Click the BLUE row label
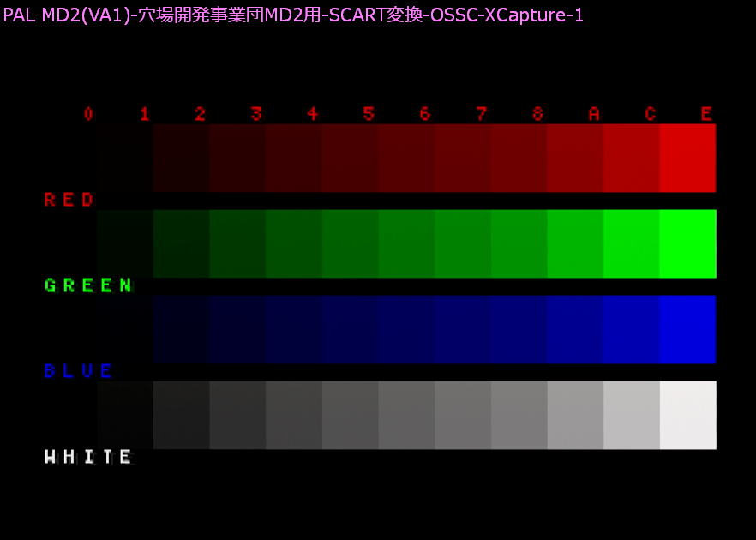Screen dimensions: 756x540 [78, 371]
